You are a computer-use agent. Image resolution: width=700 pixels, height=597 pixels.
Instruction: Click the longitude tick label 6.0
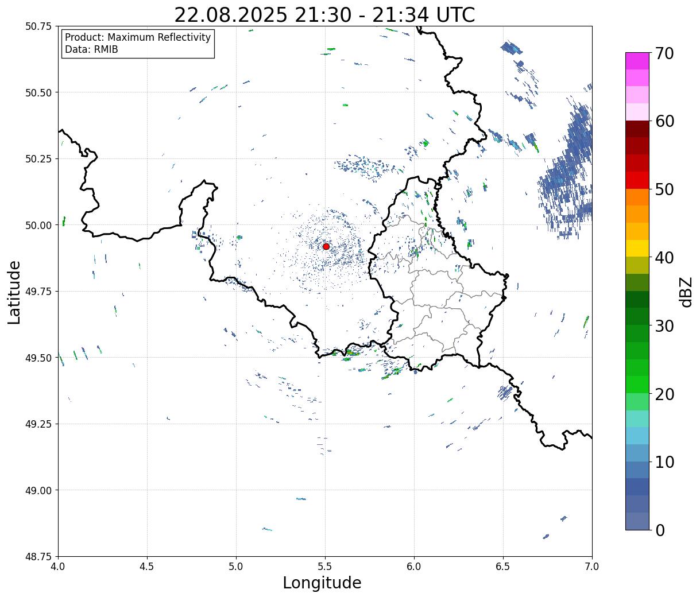click(x=414, y=566)
